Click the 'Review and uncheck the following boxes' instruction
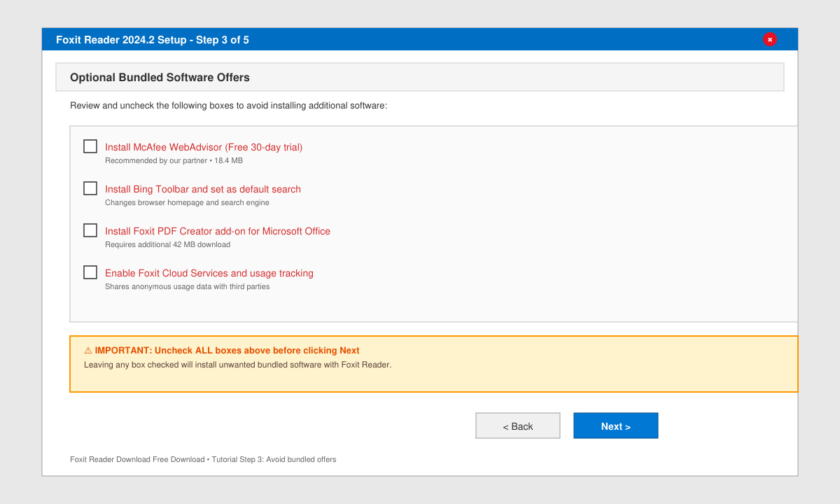 click(228, 106)
